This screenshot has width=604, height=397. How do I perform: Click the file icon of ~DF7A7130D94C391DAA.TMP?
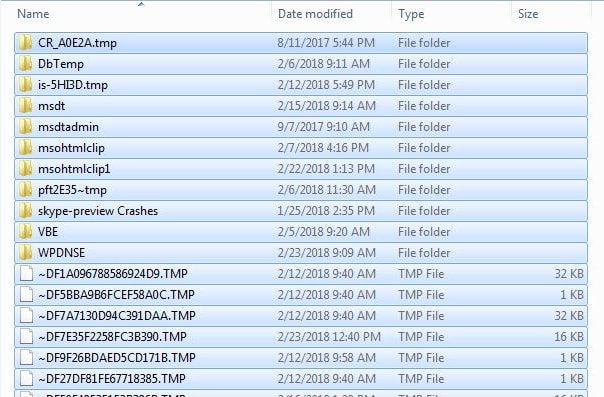pos(26,316)
